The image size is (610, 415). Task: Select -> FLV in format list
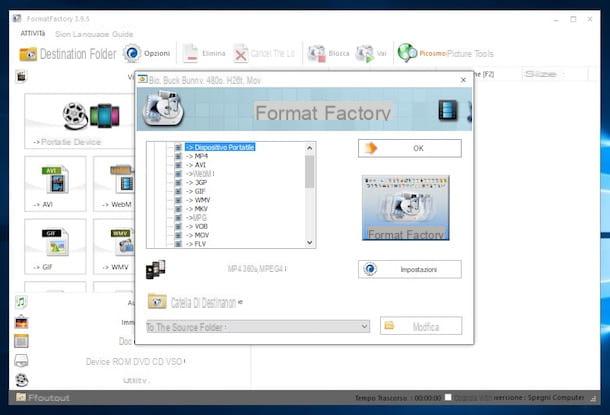pos(196,244)
